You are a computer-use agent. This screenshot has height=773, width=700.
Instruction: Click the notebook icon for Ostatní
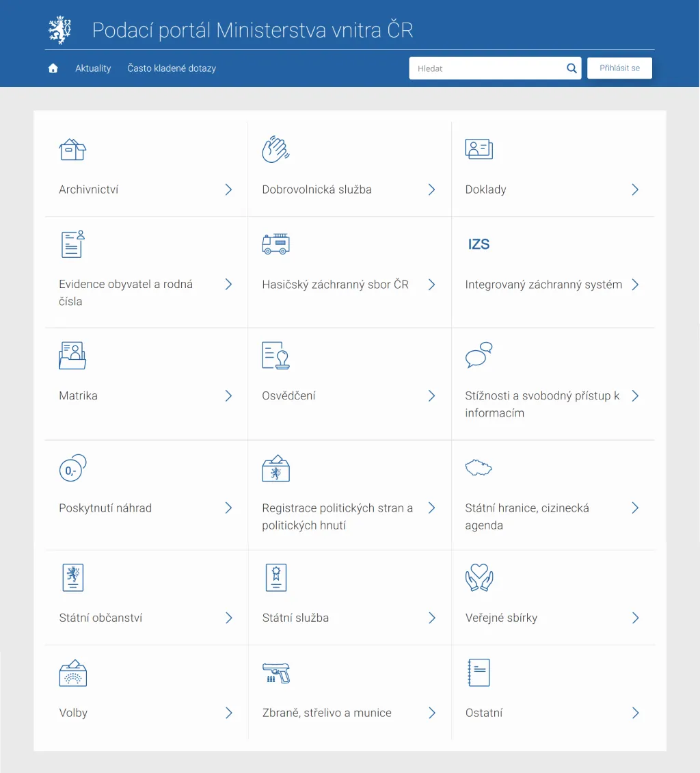479,672
